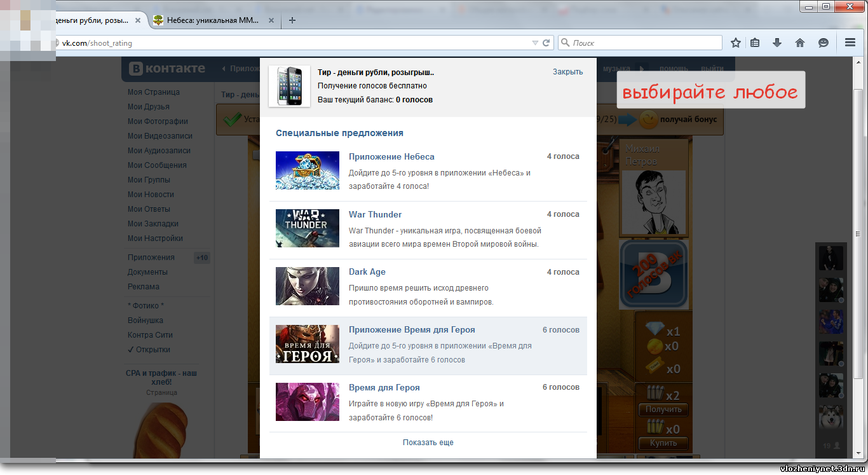The width and height of the screenshot is (868, 475).
Task: Open Мои Сообщения in sidebar
Action: pyautogui.click(x=157, y=165)
